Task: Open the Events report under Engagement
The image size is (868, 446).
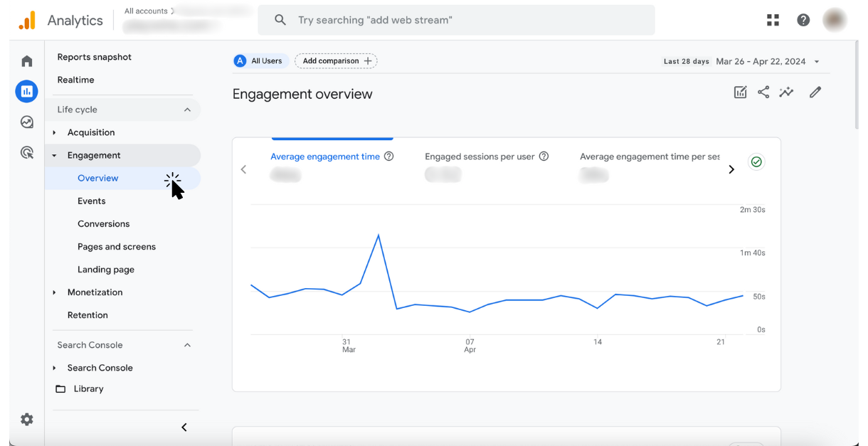Action: pos(91,201)
